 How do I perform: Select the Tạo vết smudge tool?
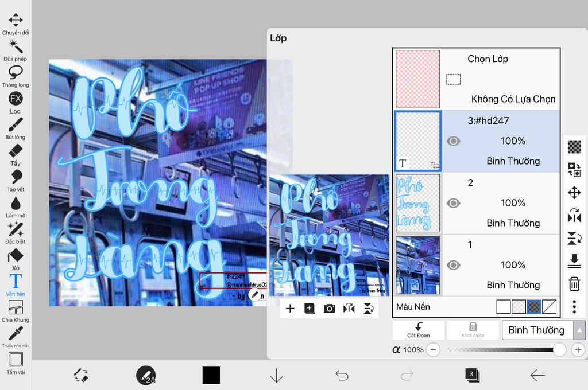click(16, 181)
